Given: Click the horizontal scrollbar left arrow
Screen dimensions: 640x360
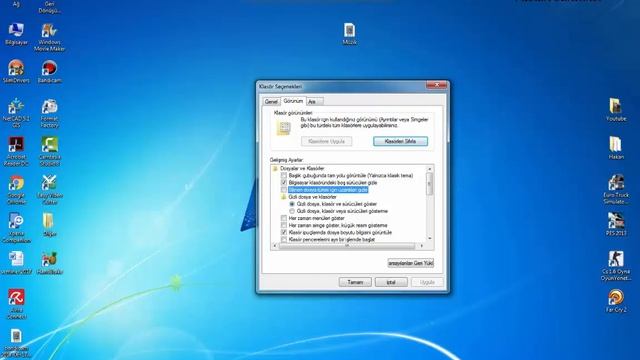Looking at the screenshot, I should click(x=275, y=246).
